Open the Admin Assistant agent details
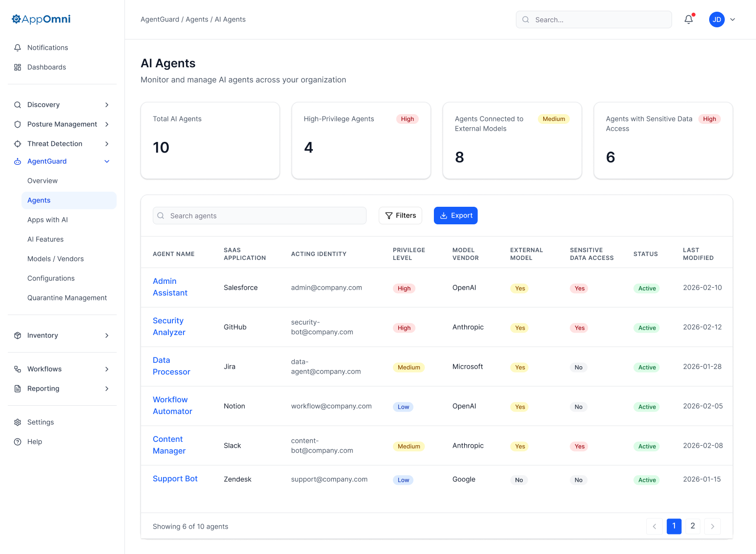 [x=170, y=287]
